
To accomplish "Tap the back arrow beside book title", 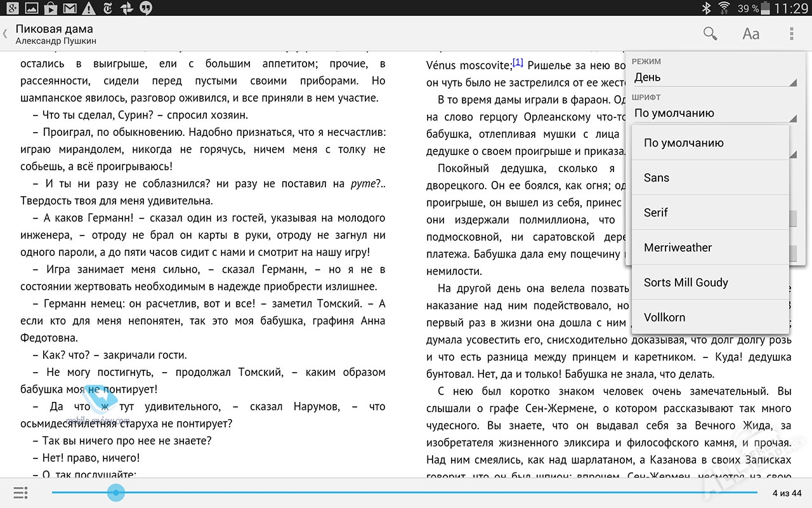I will tap(6, 34).
